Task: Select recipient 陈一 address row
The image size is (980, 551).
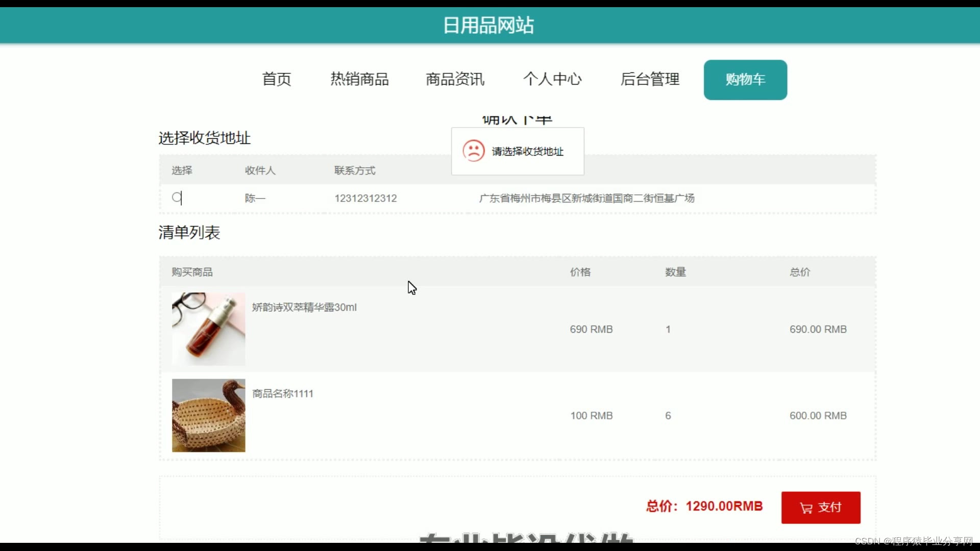Action: pyautogui.click(x=255, y=198)
